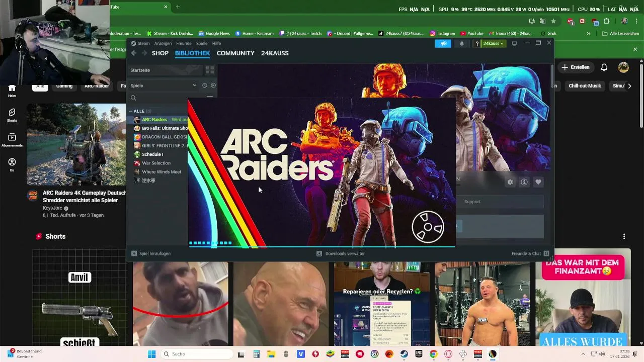Click YouTube Erstellen button
The height and width of the screenshot is (362, 644).
[x=575, y=67]
